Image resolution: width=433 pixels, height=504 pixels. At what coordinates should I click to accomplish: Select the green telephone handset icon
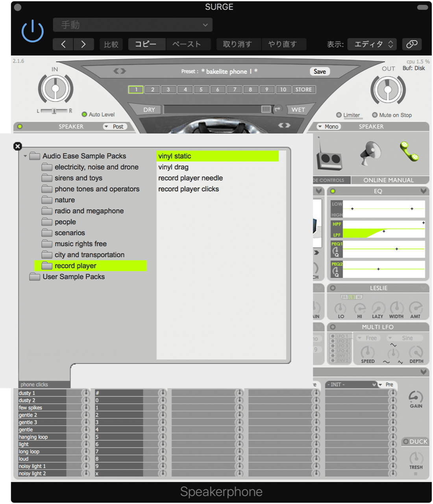pyautogui.click(x=409, y=152)
